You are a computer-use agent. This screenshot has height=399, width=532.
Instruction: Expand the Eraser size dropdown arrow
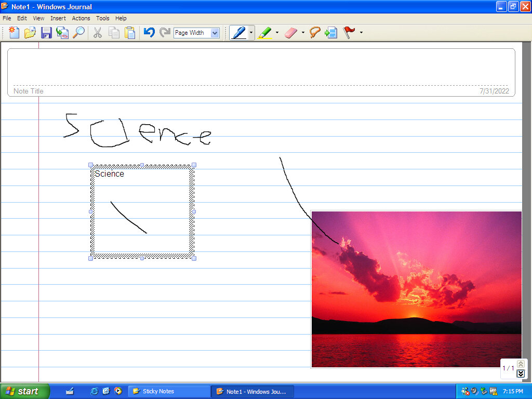point(303,33)
